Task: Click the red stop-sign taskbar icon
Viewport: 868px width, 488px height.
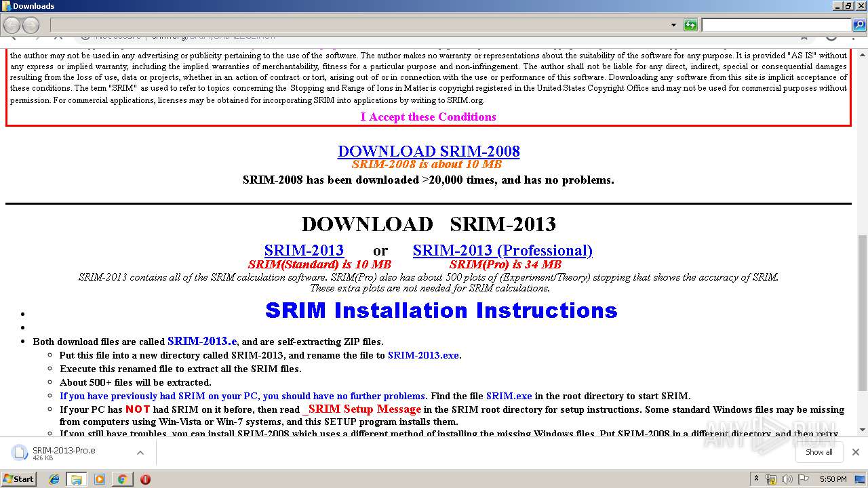Action: click(145, 479)
